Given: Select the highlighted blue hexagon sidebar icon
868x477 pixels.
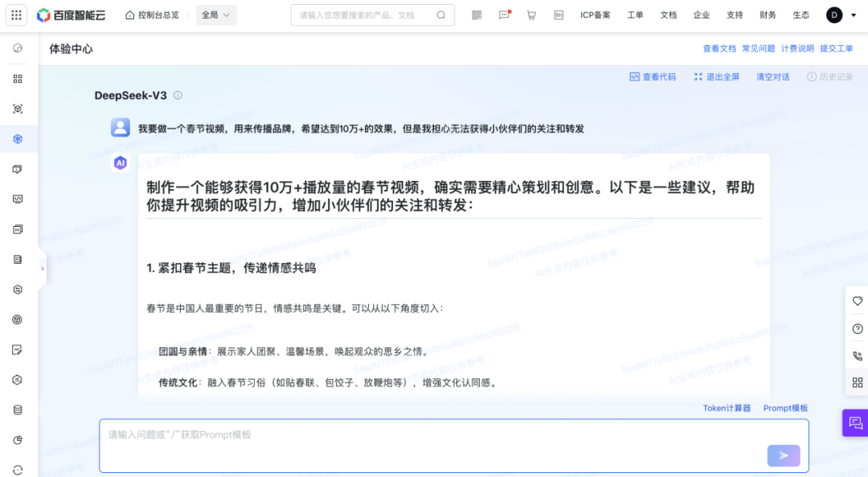Looking at the screenshot, I should 18,138.
